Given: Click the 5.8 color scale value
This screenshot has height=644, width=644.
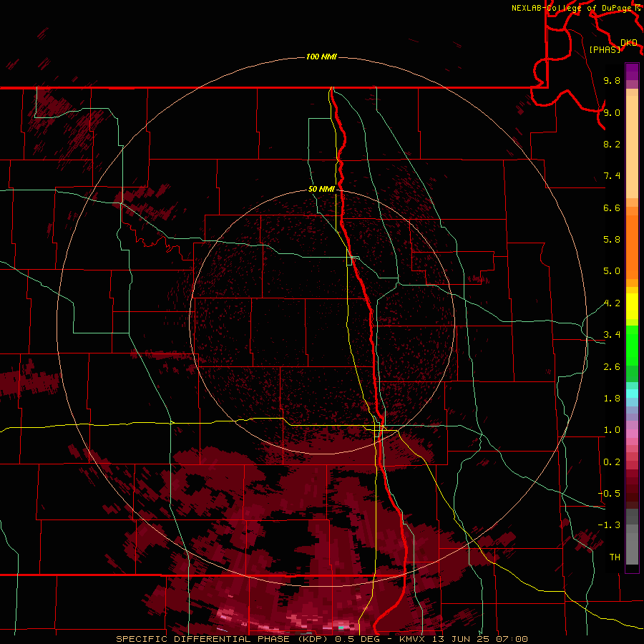Looking at the screenshot, I should click(x=612, y=240).
